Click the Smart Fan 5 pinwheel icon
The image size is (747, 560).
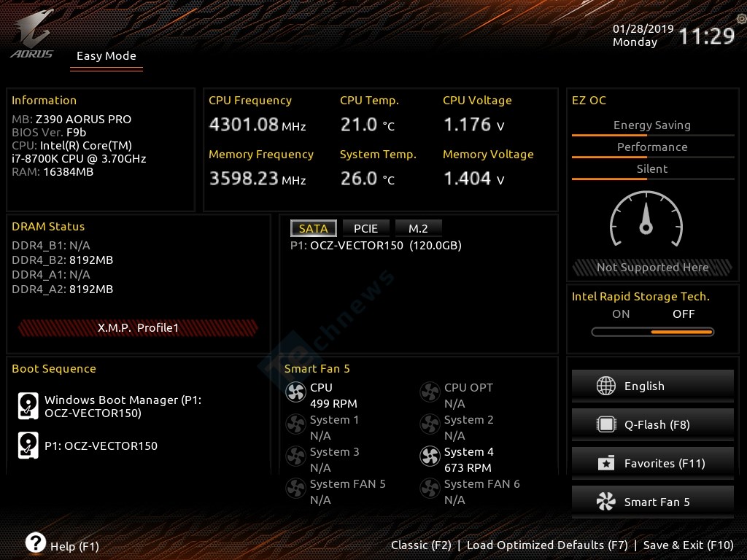606,502
